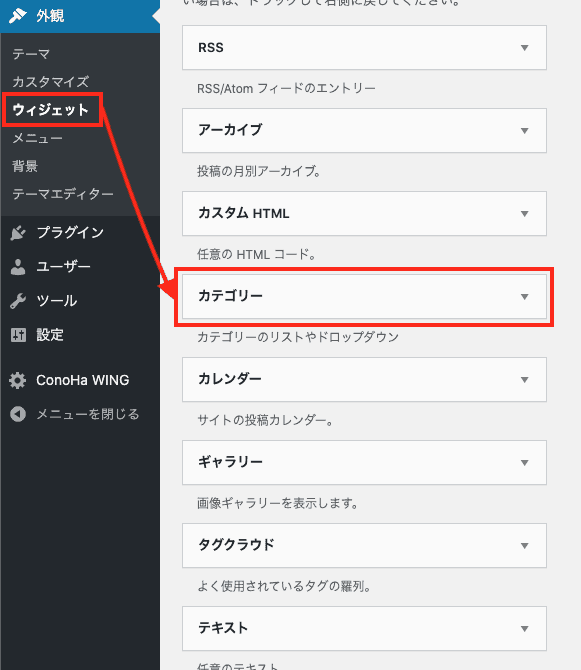Click the 外観 paintbrush icon
The height and width of the screenshot is (670, 581).
(18, 16)
